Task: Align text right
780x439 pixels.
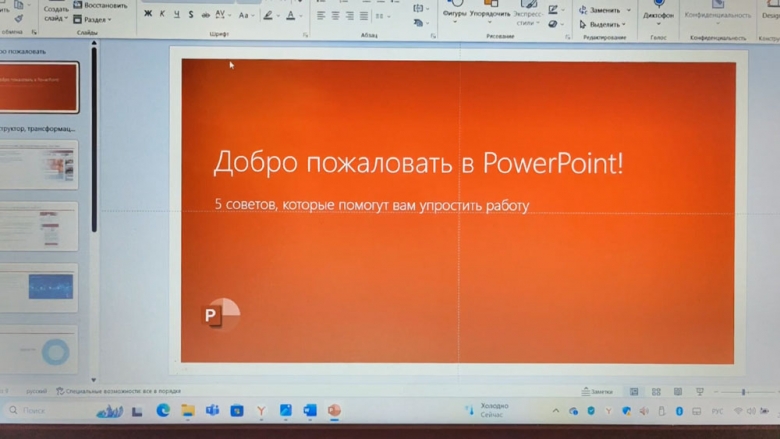Action: pyautogui.click(x=350, y=16)
